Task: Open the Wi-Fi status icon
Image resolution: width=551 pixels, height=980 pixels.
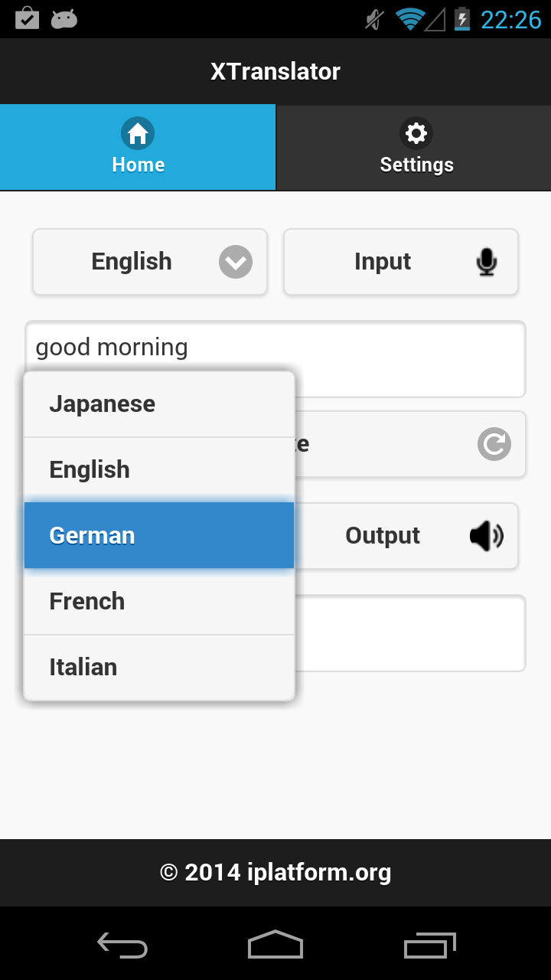Action: [410, 19]
